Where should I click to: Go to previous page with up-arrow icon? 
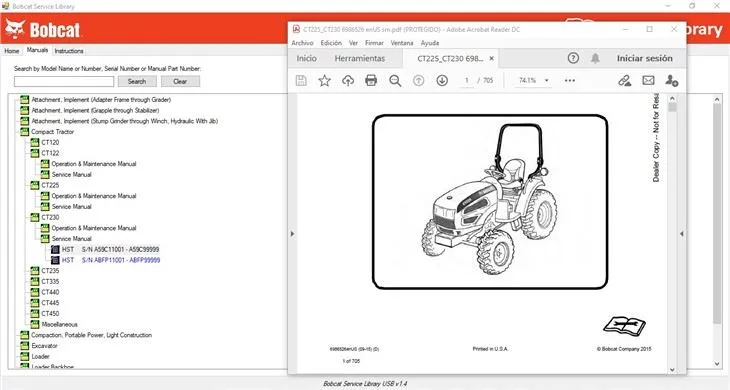(419, 81)
